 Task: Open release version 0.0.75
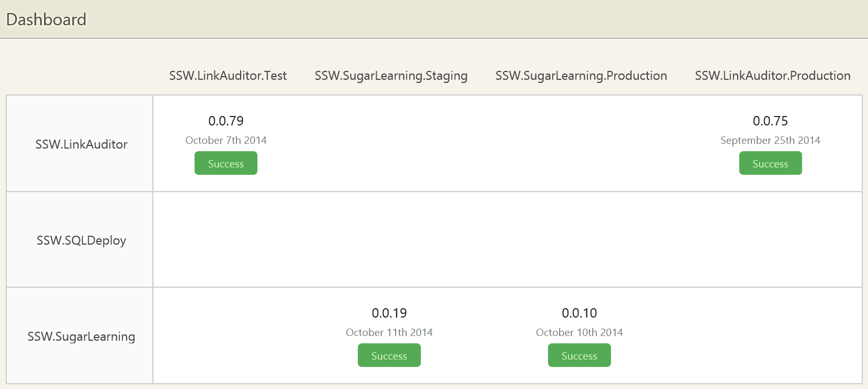[770, 121]
